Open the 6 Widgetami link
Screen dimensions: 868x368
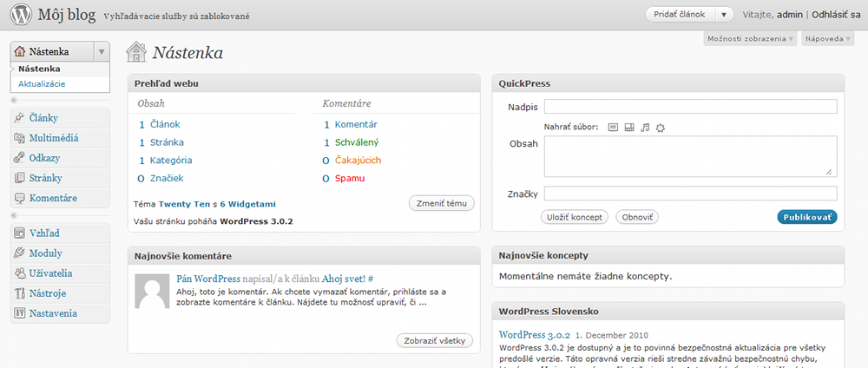247,204
